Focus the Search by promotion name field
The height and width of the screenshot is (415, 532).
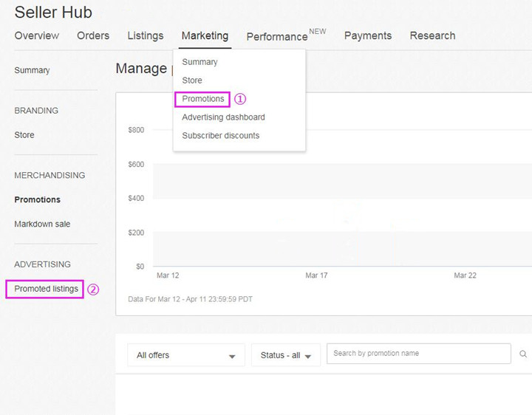click(x=419, y=354)
